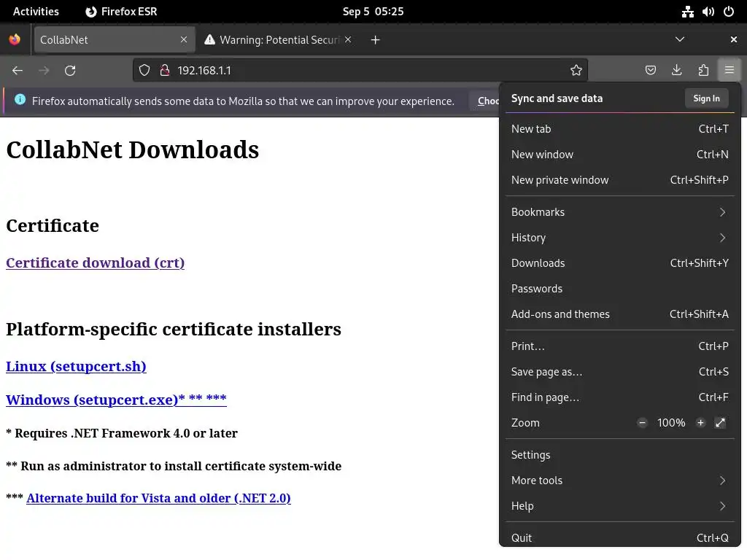
Task: Open network status icon in top bar
Action: coord(687,12)
